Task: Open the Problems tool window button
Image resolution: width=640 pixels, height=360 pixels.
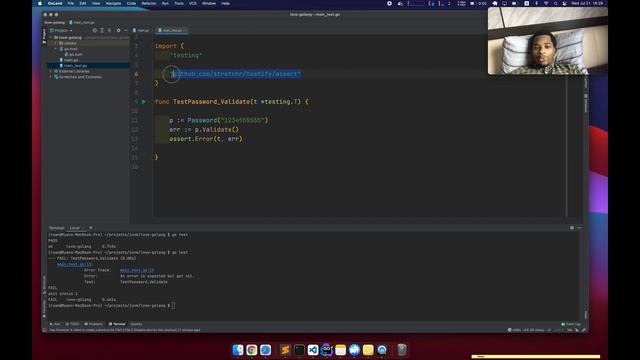Action: coord(94,324)
